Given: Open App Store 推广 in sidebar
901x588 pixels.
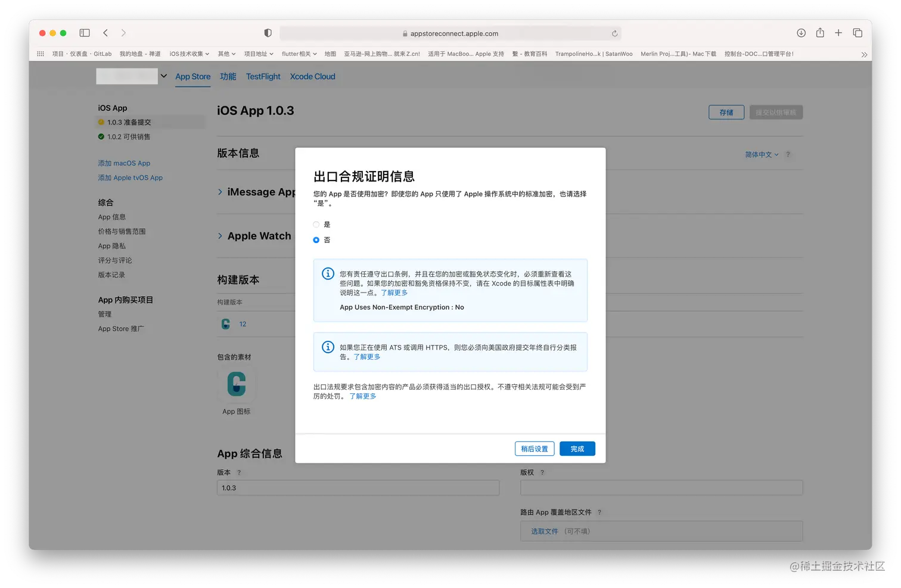Looking at the screenshot, I should (121, 328).
